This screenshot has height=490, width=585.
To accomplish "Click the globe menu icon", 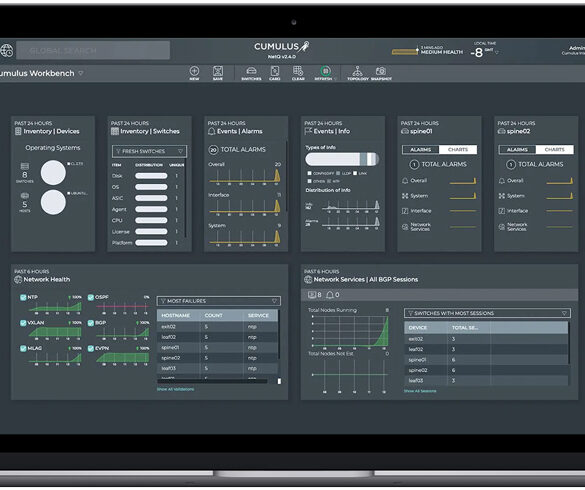I will coord(6,50).
